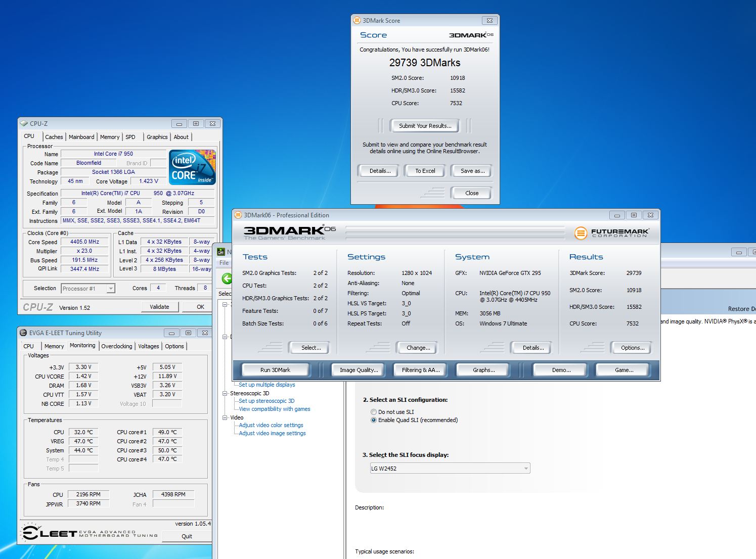The width and height of the screenshot is (756, 559).
Task: Open the About tab in CPU-Z
Action: click(x=181, y=137)
